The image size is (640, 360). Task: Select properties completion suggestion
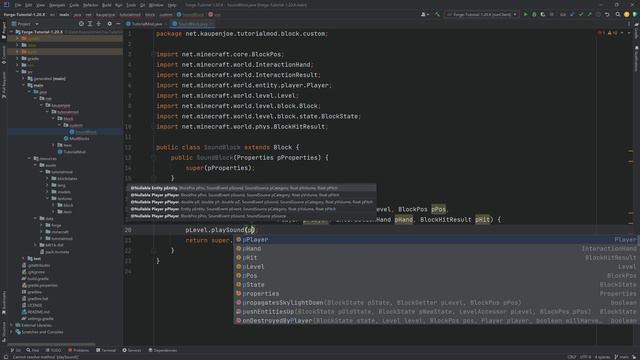pyautogui.click(x=436, y=293)
